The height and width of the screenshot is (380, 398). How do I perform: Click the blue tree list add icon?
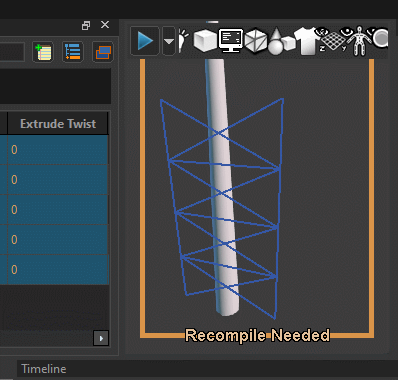[x=73, y=52]
